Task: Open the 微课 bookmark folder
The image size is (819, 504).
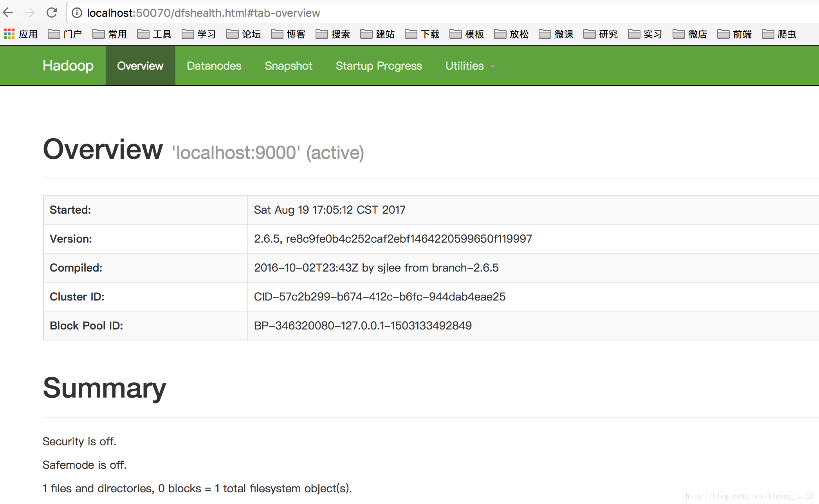Action: click(x=556, y=34)
